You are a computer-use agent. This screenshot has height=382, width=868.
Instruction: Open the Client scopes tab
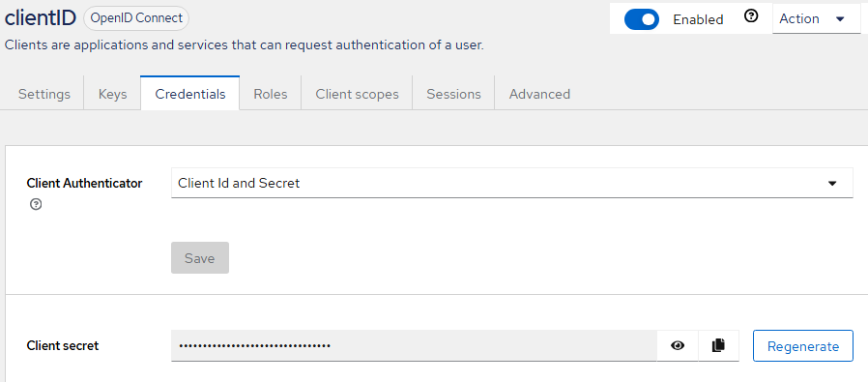357,94
